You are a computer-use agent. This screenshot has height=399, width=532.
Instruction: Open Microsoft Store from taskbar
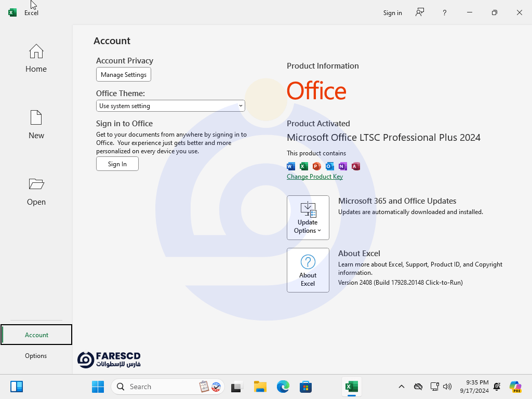pos(305,387)
